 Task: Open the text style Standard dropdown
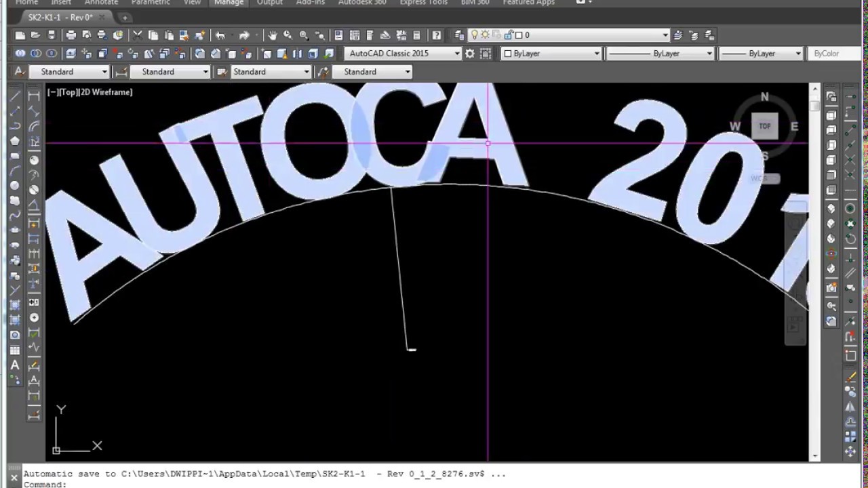pyautogui.click(x=104, y=72)
